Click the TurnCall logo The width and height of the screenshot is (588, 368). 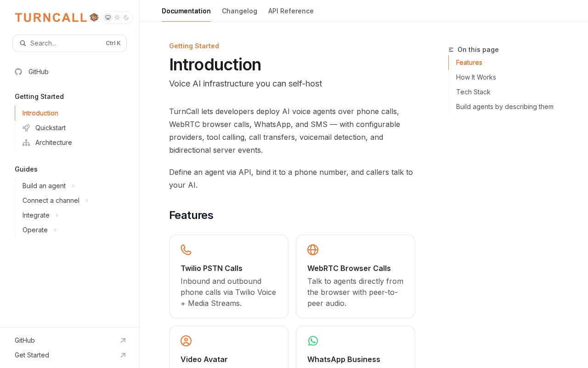(57, 17)
